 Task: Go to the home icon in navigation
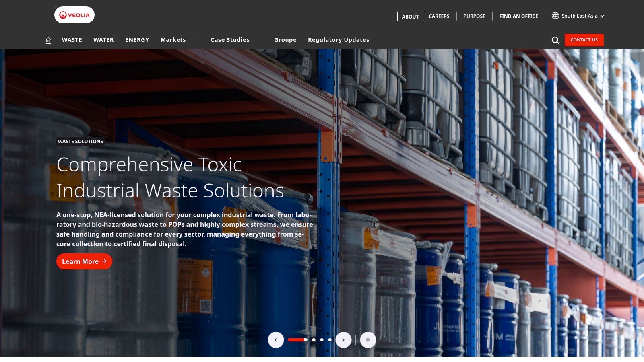click(x=48, y=40)
